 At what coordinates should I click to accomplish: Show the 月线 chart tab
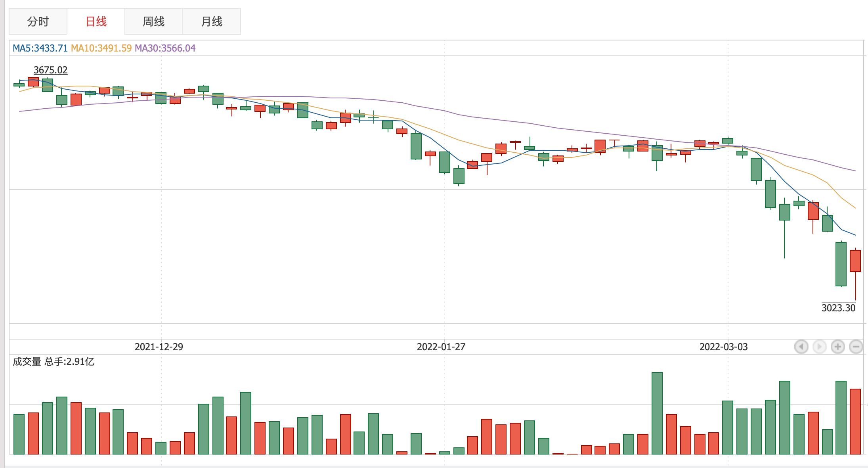coord(212,21)
